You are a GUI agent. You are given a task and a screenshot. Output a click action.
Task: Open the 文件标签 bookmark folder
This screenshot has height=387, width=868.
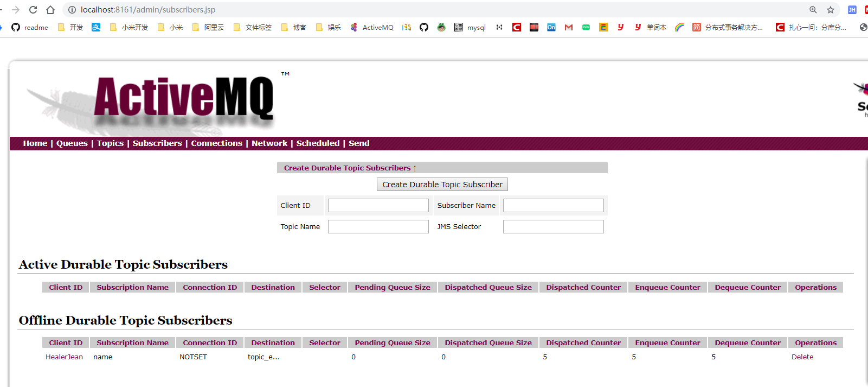(253, 27)
